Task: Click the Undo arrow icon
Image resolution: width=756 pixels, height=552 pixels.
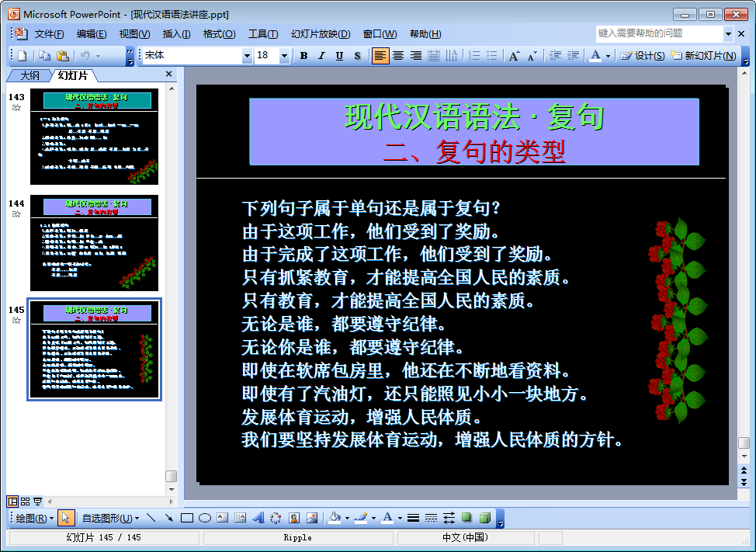Action: click(85, 56)
